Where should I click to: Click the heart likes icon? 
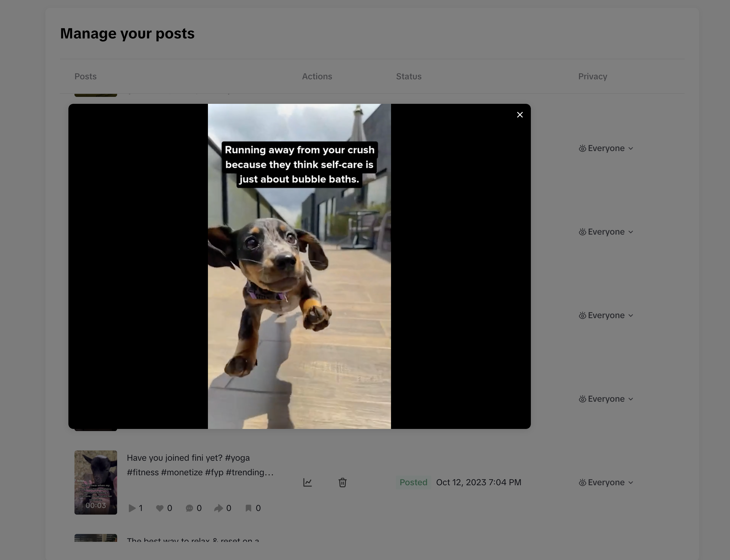(x=159, y=508)
